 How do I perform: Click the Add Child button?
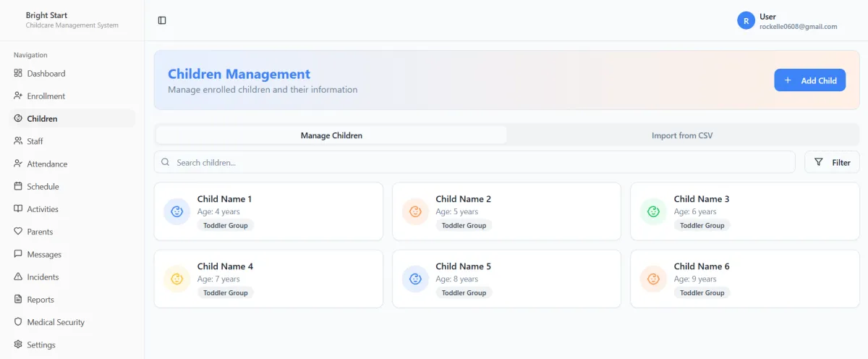tap(809, 80)
